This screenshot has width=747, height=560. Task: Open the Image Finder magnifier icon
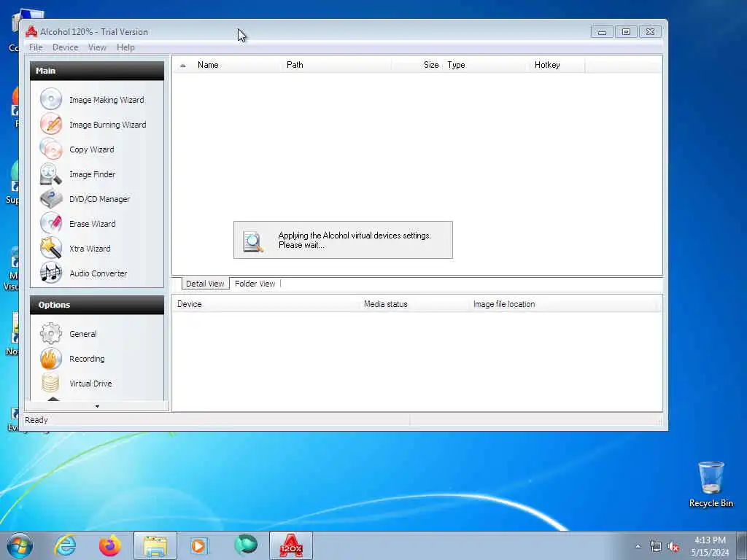[x=51, y=174]
